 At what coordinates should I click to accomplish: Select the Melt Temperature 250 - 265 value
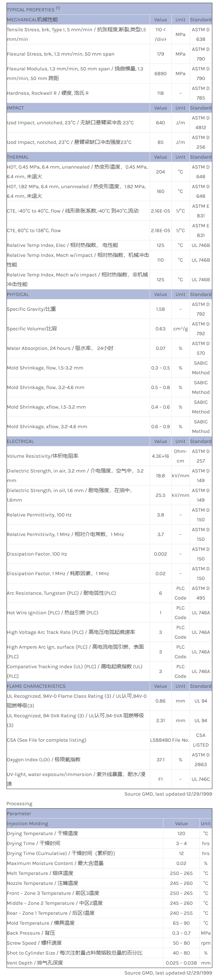pos(181,873)
